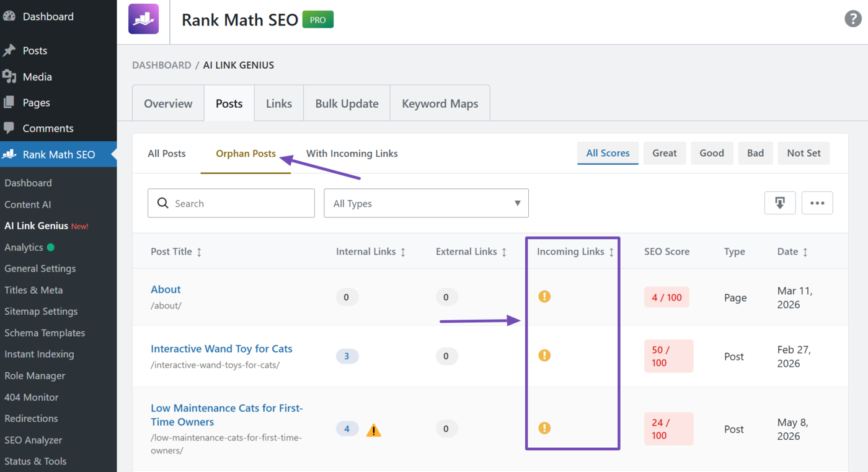The height and width of the screenshot is (472, 868).
Task: Click incoming links warning for Interactive Wand Toy
Action: click(x=544, y=356)
